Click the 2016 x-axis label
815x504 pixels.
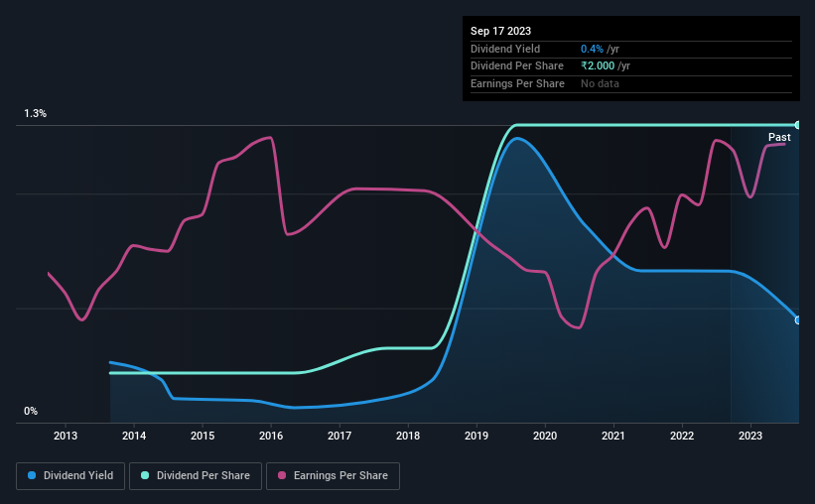pos(271,436)
